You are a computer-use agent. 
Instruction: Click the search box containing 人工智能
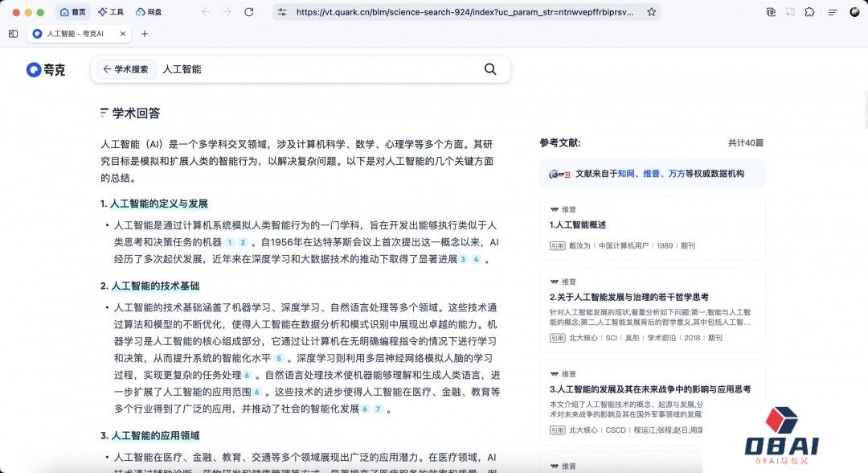(321, 69)
